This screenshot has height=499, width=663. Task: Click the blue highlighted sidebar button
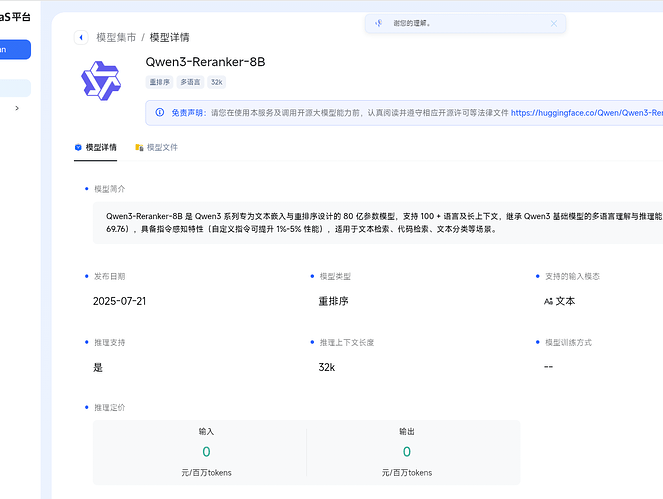15,49
